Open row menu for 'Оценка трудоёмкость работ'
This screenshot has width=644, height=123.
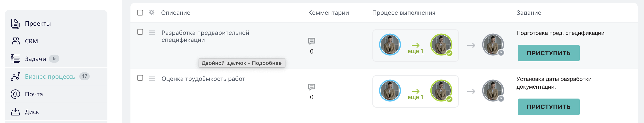click(x=152, y=79)
